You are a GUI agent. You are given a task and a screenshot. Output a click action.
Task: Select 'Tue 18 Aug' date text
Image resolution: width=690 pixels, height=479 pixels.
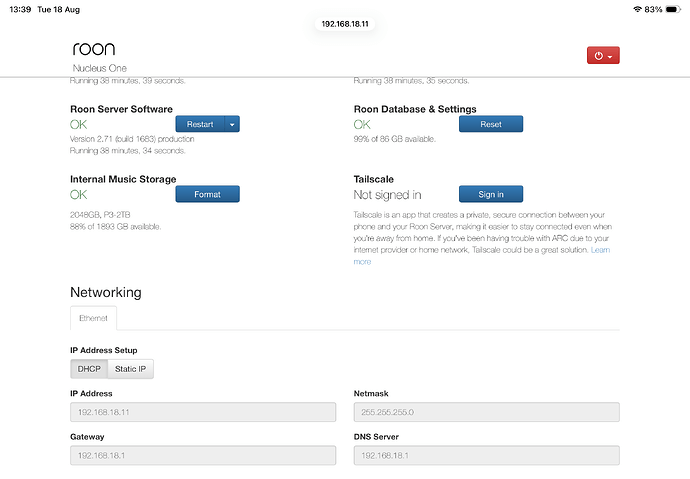(x=59, y=9)
